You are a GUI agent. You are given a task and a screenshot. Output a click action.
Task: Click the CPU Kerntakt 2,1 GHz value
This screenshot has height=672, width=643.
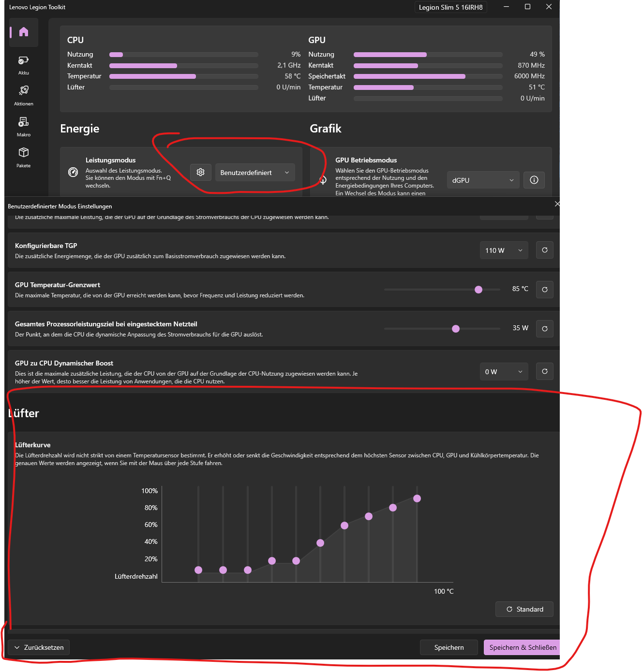[x=289, y=65]
